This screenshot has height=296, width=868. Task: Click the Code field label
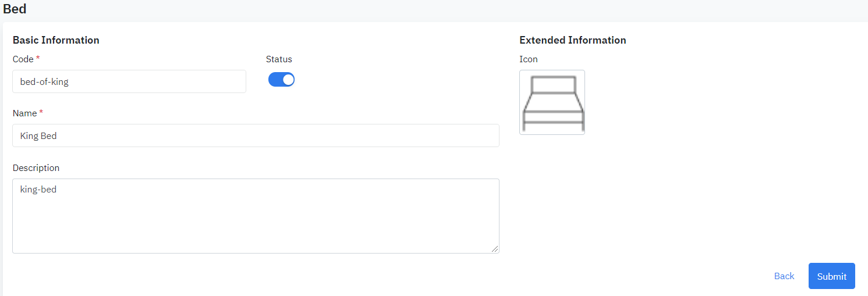point(23,59)
